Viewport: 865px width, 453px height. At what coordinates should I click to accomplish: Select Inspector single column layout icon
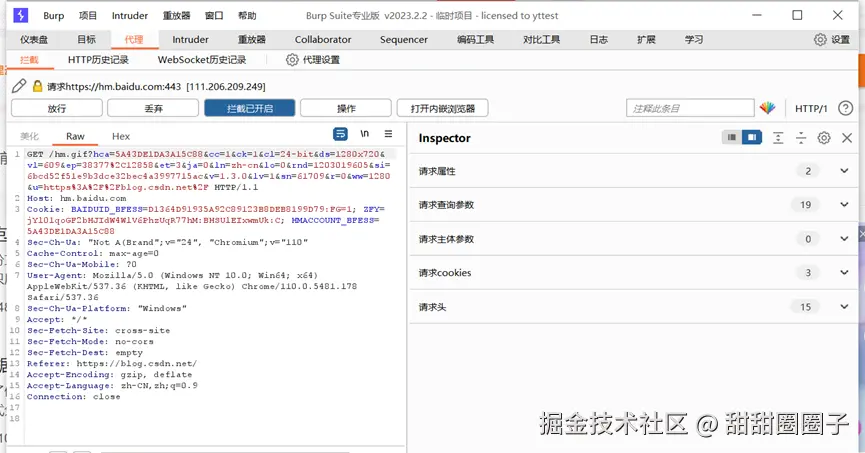[x=731, y=137]
